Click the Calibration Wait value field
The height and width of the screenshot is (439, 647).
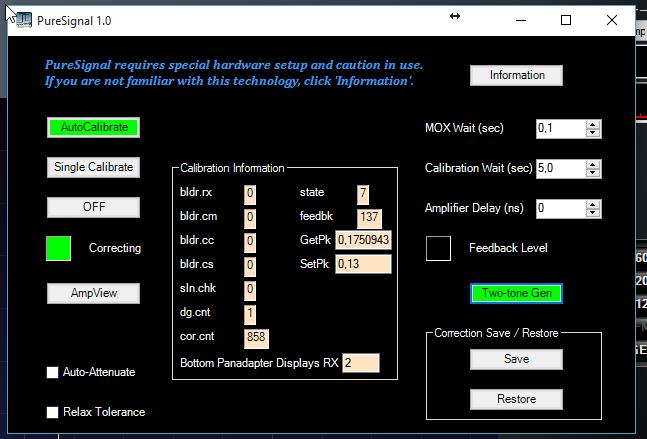(x=561, y=169)
